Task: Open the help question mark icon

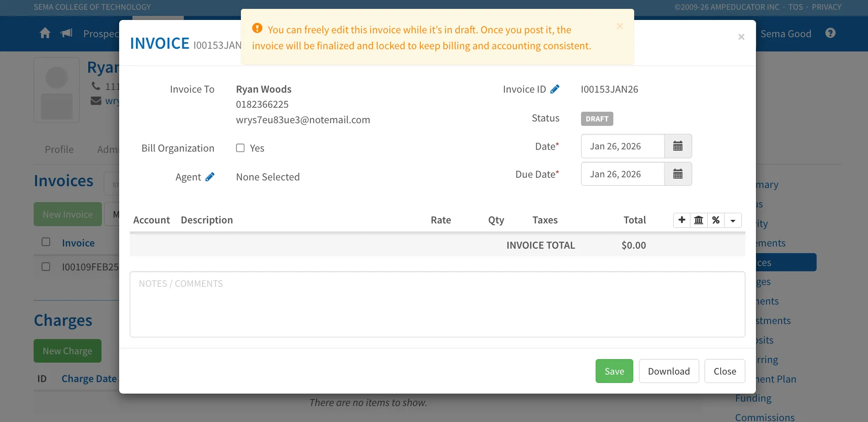Action: coord(830,33)
